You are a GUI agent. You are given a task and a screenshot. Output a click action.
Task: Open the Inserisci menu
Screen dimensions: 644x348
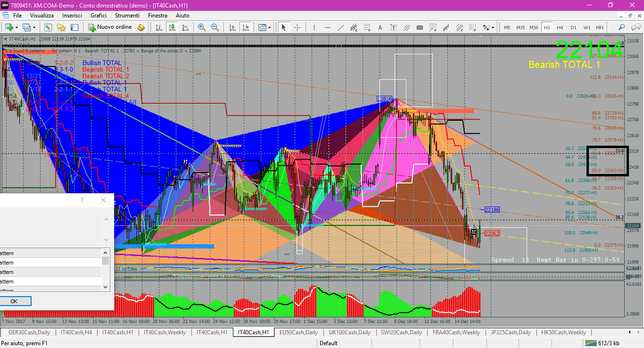point(72,15)
